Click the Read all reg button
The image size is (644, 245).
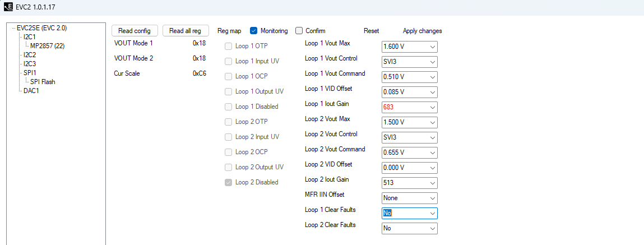(x=186, y=31)
